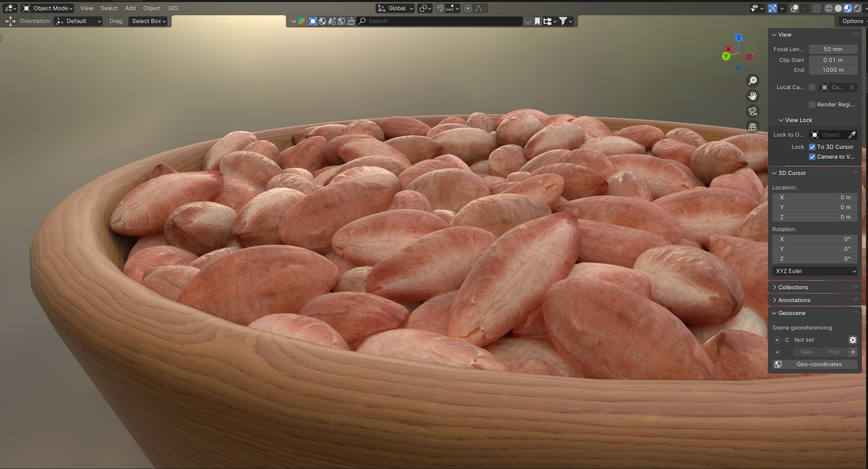Expand the Collections panel

(x=793, y=287)
